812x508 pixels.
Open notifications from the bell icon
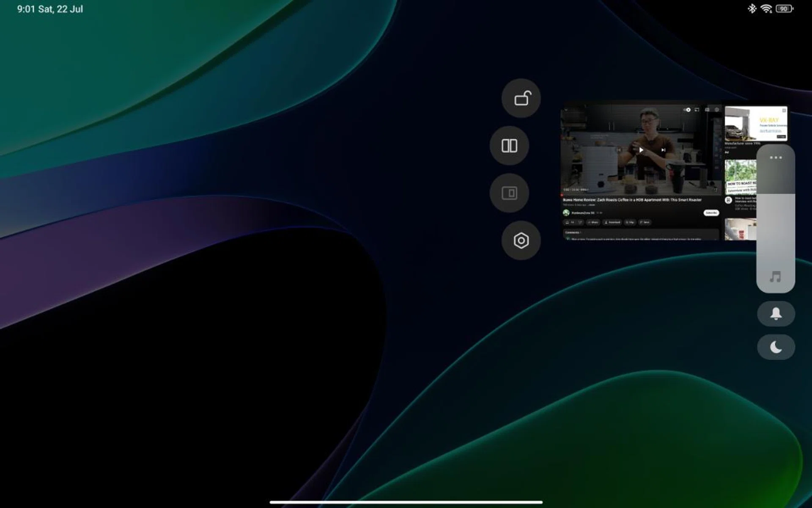point(776,314)
